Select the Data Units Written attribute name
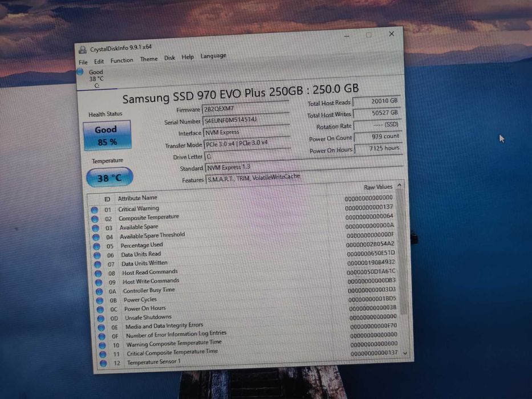 tap(144, 263)
